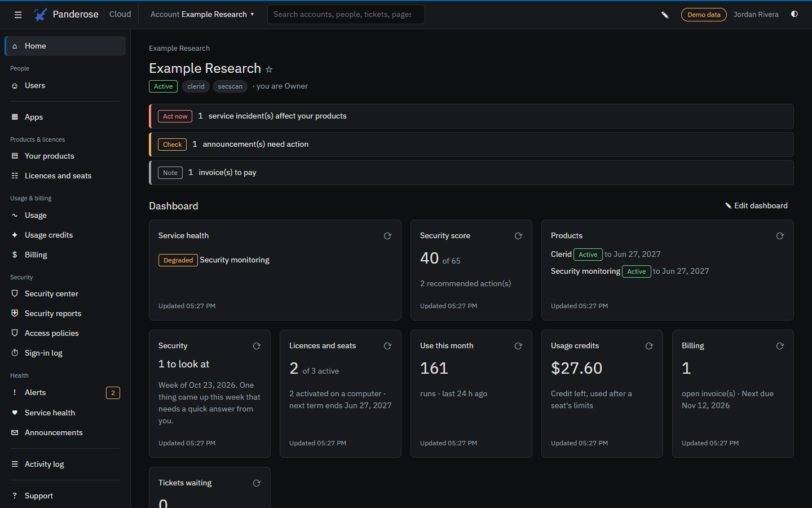Focus the search accounts input field
This screenshot has height=508, width=812.
346,15
